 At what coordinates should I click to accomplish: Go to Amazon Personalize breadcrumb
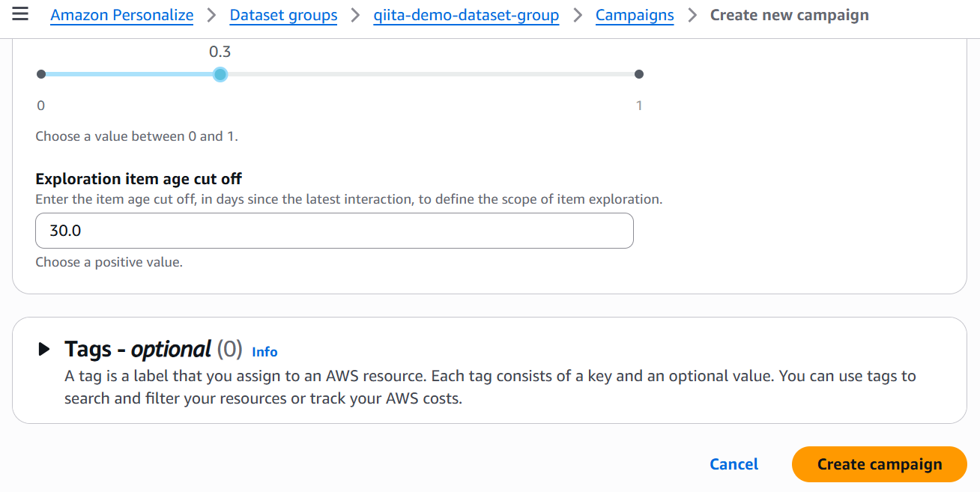[122, 15]
